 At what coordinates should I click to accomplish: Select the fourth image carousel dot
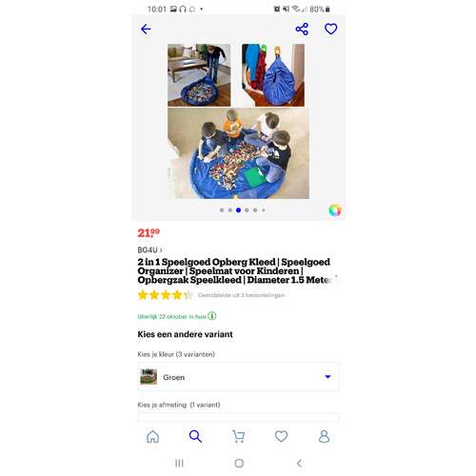coord(247,210)
